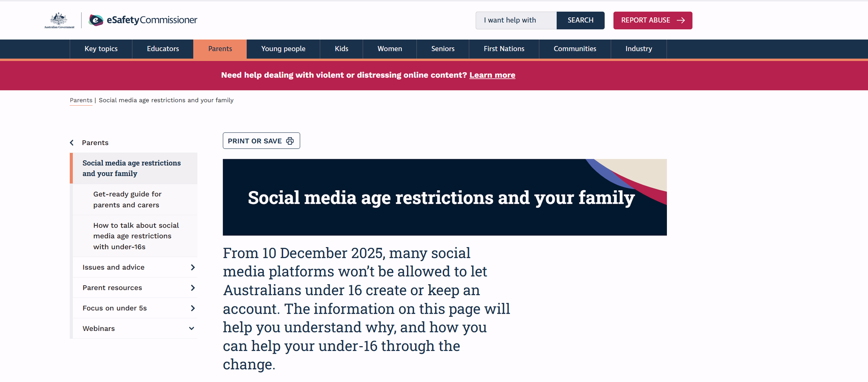Screen dimensions: 868x382
Task: Go to the Educators section
Action: (163, 49)
